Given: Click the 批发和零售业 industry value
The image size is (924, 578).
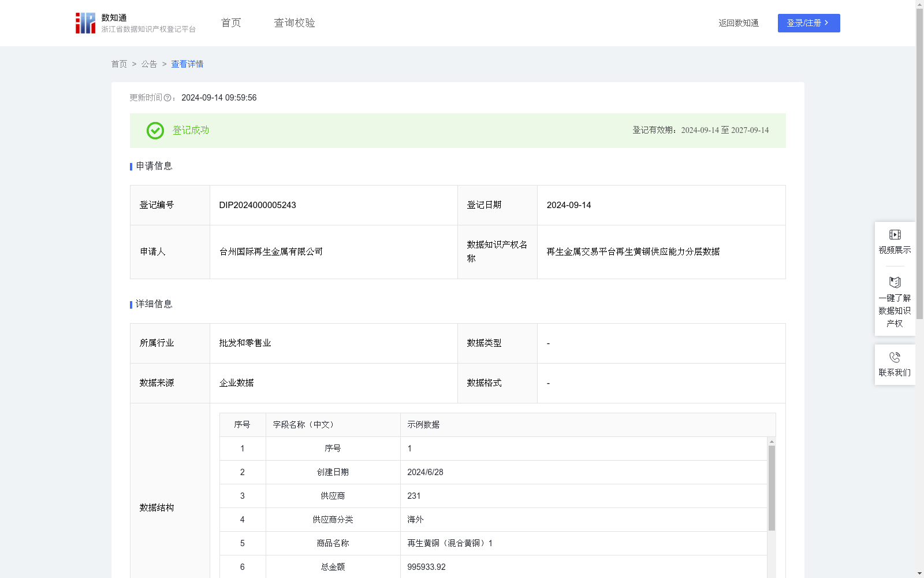Looking at the screenshot, I should [245, 343].
